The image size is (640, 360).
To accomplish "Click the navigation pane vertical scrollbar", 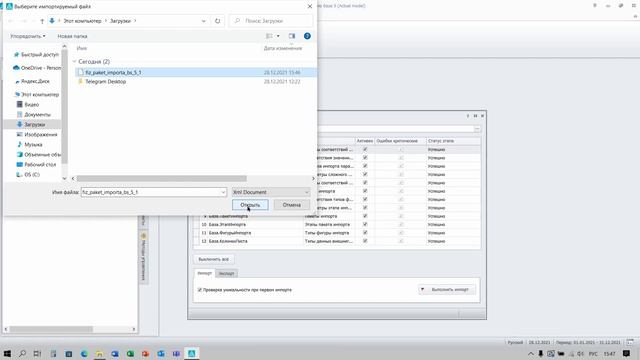I will 64,106.
